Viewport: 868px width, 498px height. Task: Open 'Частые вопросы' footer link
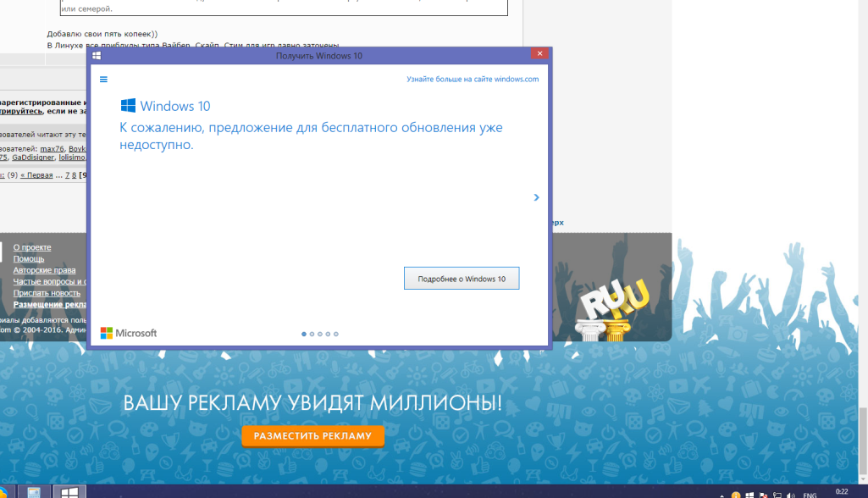(x=50, y=281)
